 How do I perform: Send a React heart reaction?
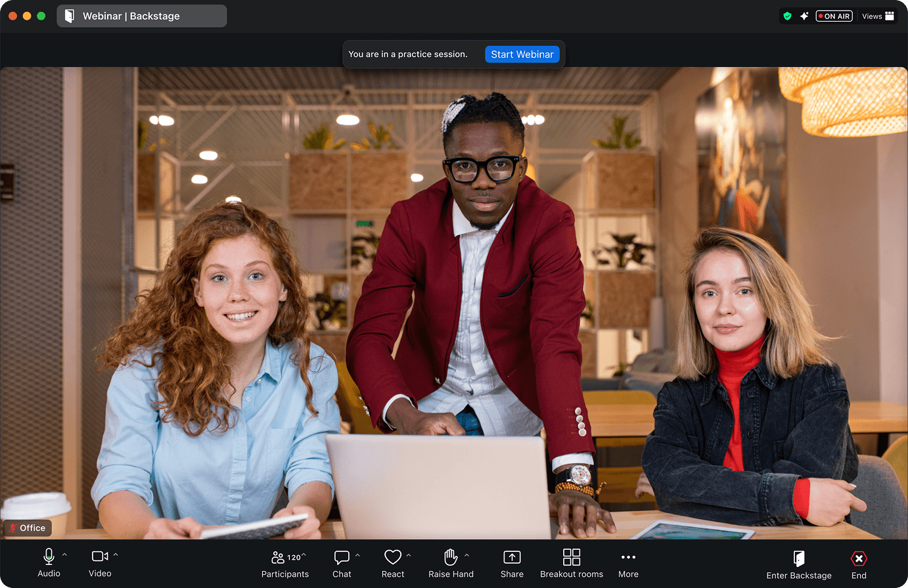[393, 564]
